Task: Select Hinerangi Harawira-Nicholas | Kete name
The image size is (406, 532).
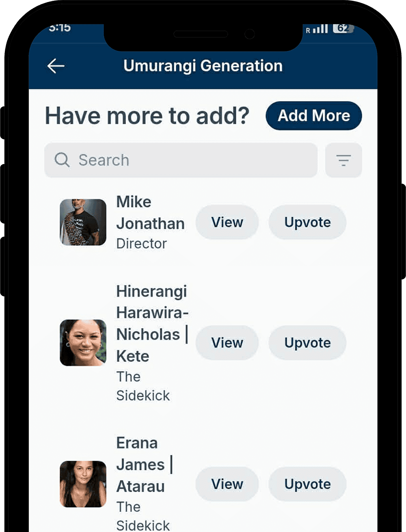Action: tap(152, 324)
